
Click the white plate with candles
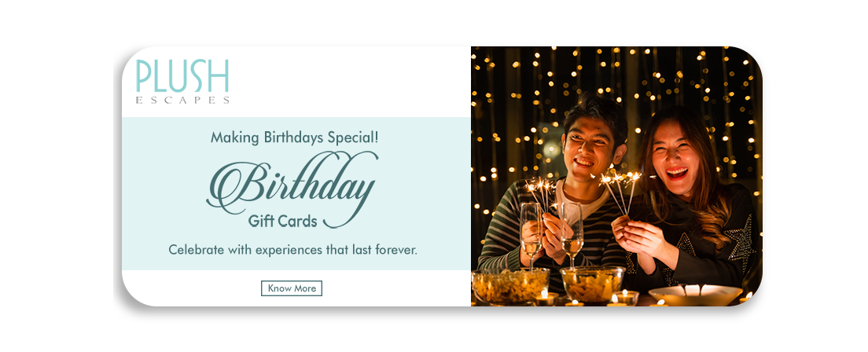[x=695, y=295]
